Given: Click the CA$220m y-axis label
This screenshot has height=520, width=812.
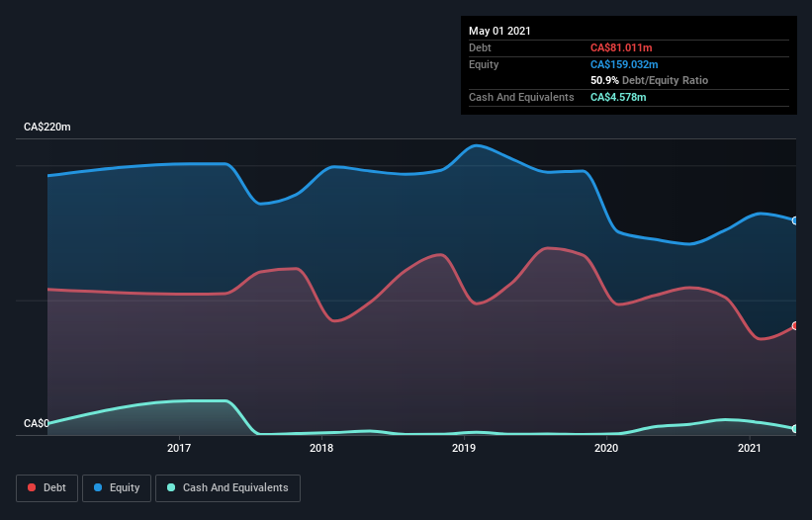Looking at the screenshot, I should point(47,127).
